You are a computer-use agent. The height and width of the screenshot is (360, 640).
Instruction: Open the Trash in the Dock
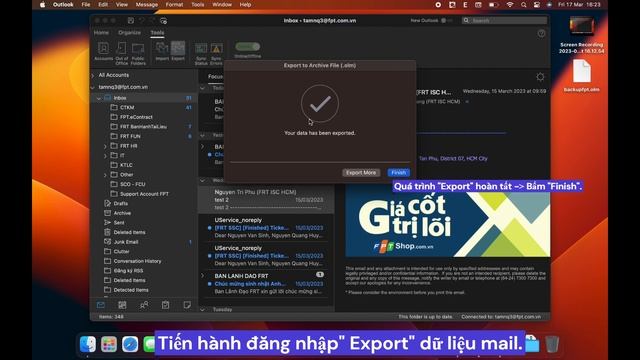click(x=552, y=344)
